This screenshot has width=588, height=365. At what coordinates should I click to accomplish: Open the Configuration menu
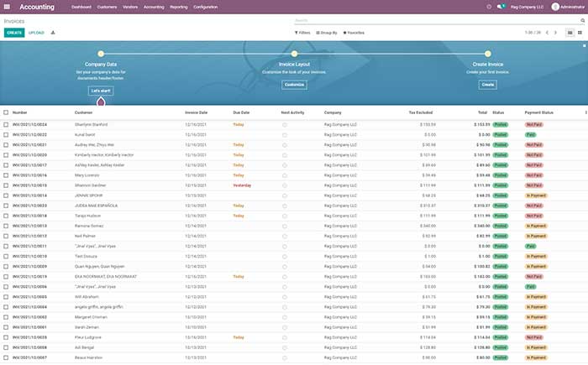pos(206,7)
